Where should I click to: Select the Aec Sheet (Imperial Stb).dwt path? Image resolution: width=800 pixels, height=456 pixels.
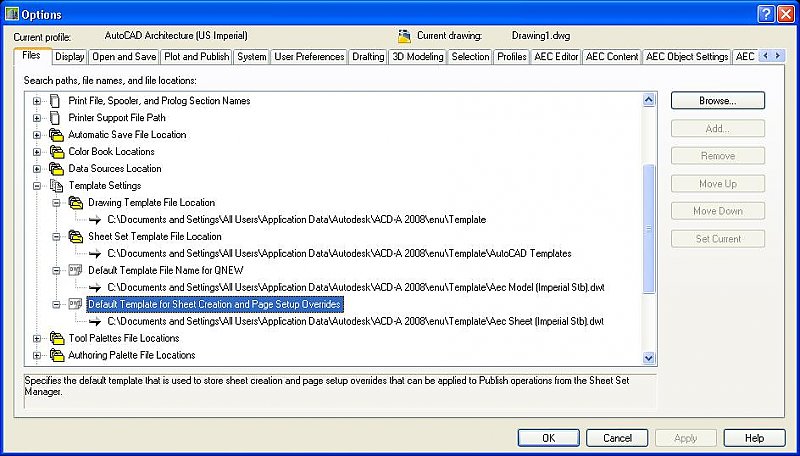point(356,321)
